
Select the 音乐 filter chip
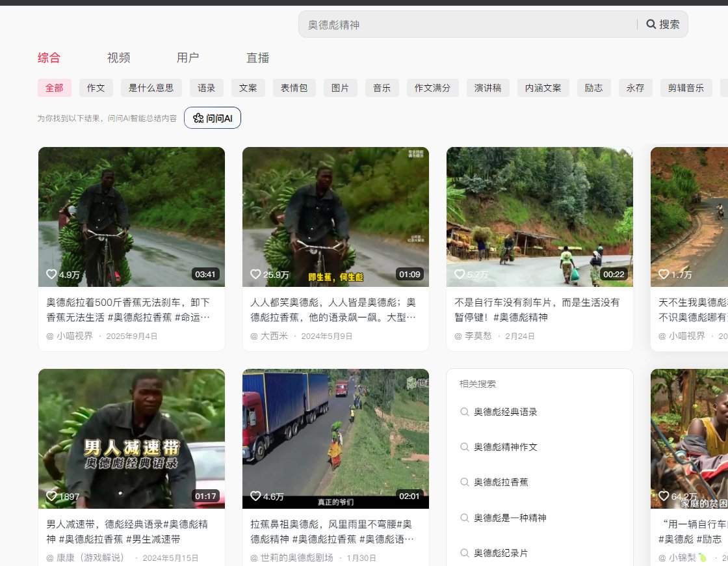click(382, 88)
